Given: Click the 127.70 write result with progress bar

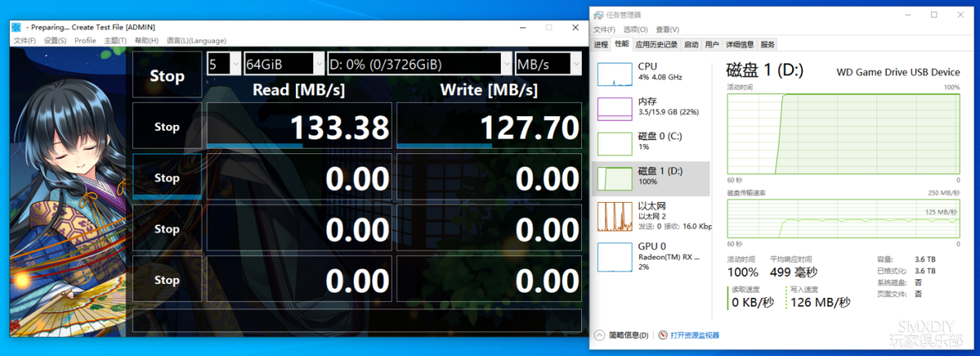Looking at the screenshot, I should tap(489, 126).
